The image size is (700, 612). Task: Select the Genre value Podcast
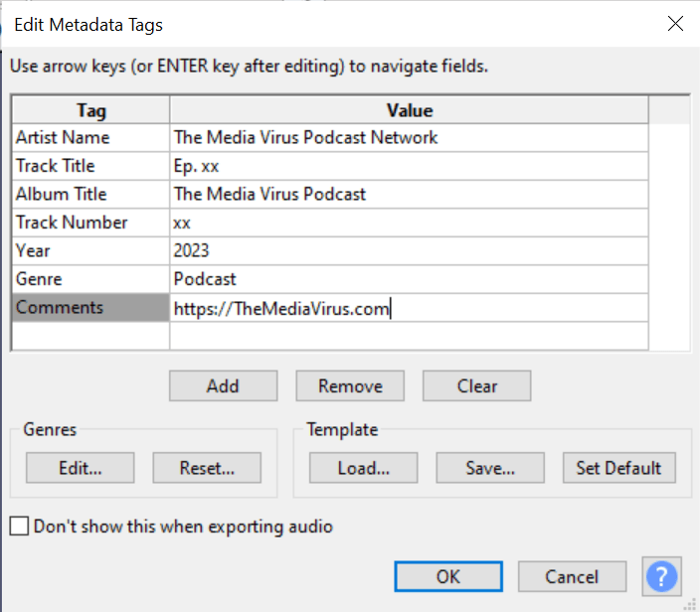pyautogui.click(x=408, y=279)
